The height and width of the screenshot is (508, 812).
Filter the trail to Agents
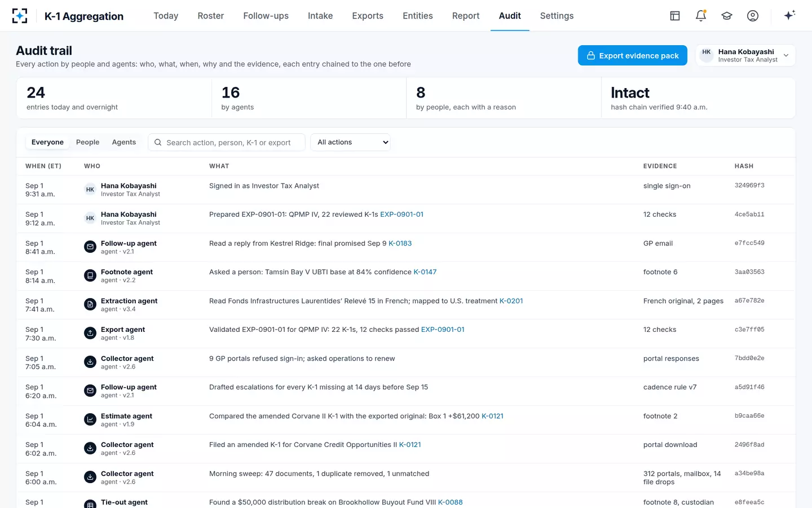(124, 142)
